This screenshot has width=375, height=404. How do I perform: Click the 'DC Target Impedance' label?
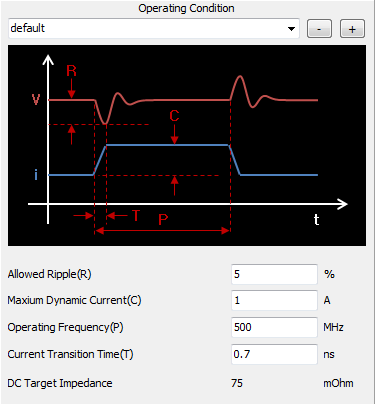click(60, 383)
